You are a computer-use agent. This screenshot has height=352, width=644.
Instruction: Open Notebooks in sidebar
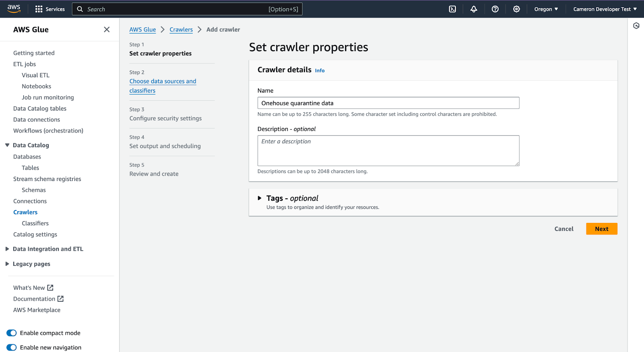[36, 86]
